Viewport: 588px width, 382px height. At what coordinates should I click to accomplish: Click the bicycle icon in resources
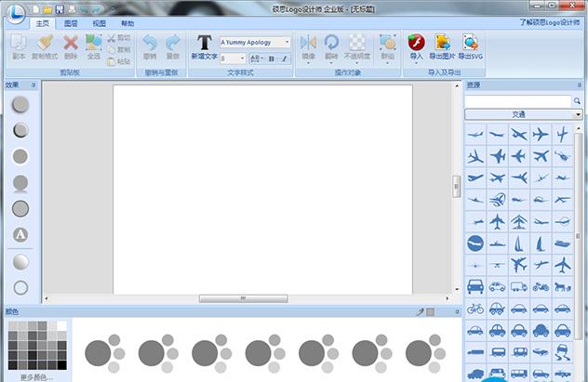[x=475, y=308]
